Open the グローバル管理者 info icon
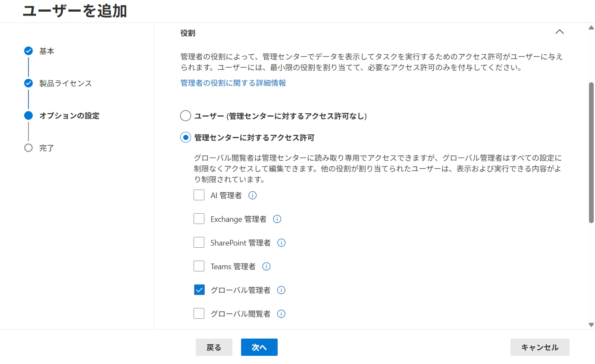 281,290
